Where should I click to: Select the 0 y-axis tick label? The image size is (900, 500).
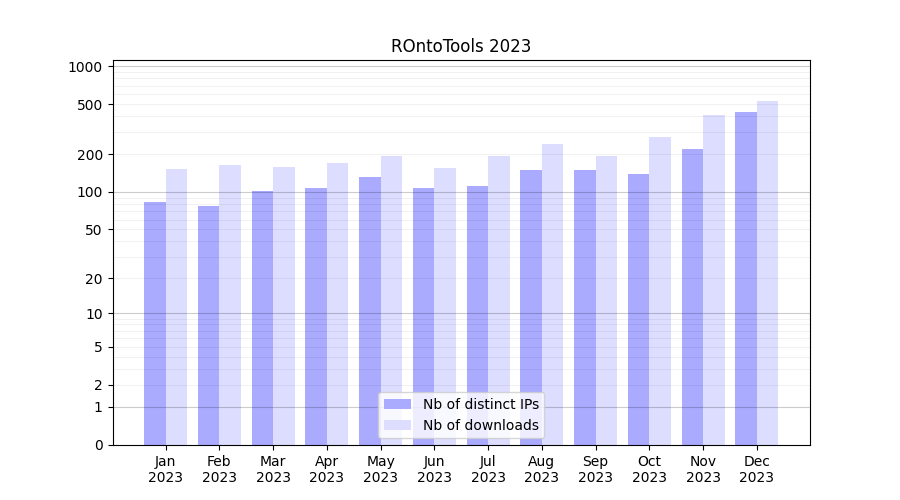pyautogui.click(x=98, y=445)
